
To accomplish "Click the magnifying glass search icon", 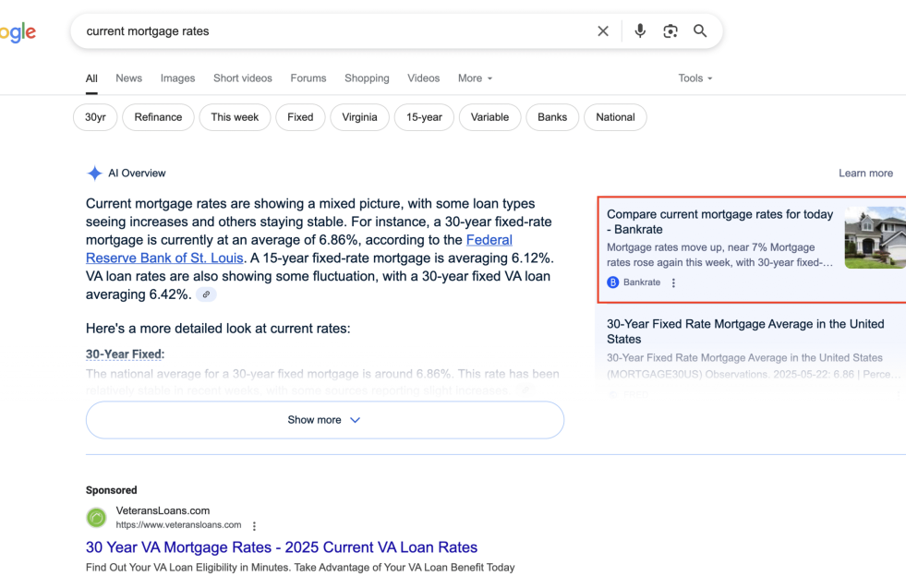I will click(700, 31).
